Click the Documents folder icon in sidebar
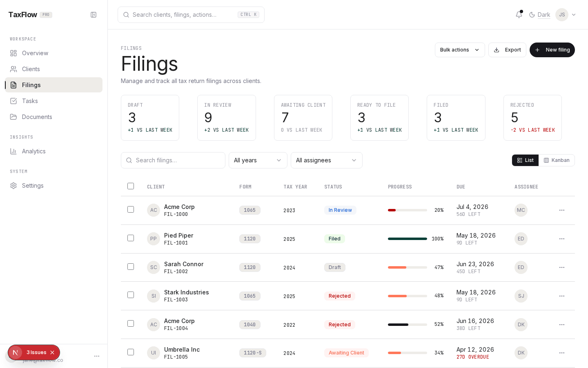This screenshot has width=588, height=368. (13, 117)
